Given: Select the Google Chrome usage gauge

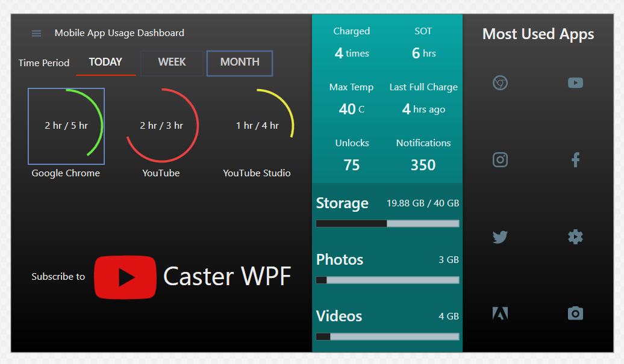Looking at the screenshot, I should [66, 126].
